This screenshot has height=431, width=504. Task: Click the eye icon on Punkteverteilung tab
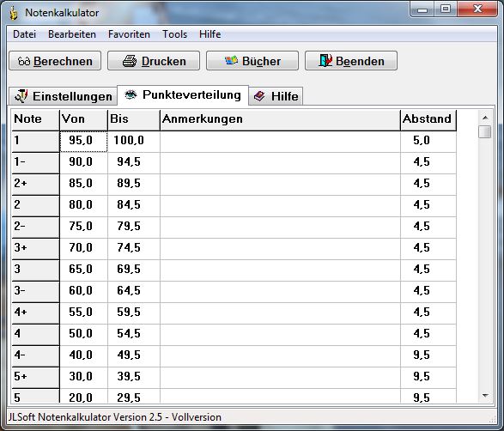pyautogui.click(x=131, y=94)
